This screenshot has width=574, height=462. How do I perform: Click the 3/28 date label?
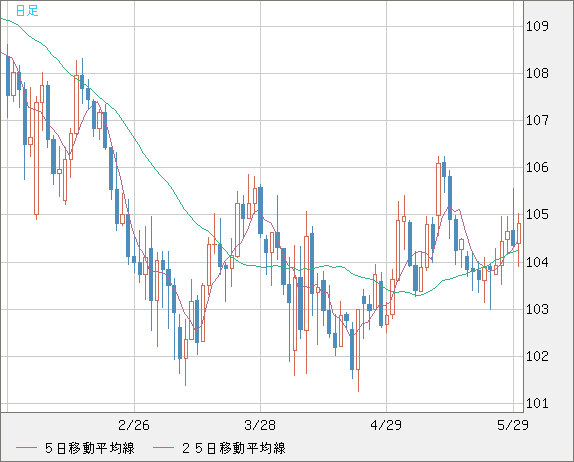260,425
